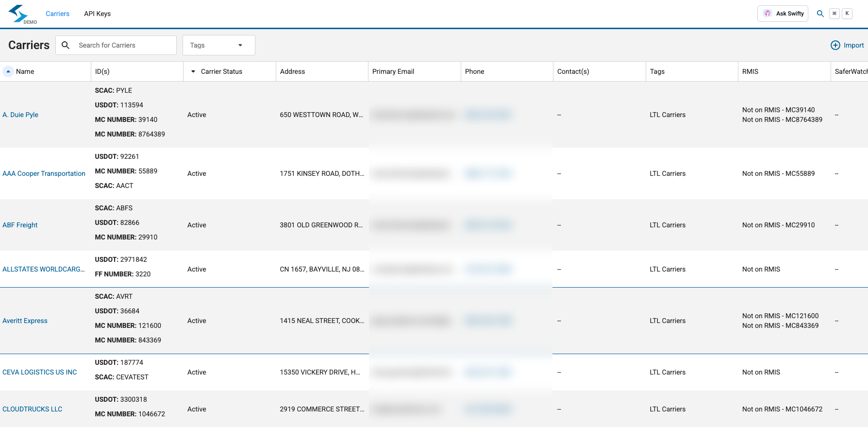The image size is (868, 427).
Task: Click Not on RMIS - MC29910
Action: coord(779,225)
